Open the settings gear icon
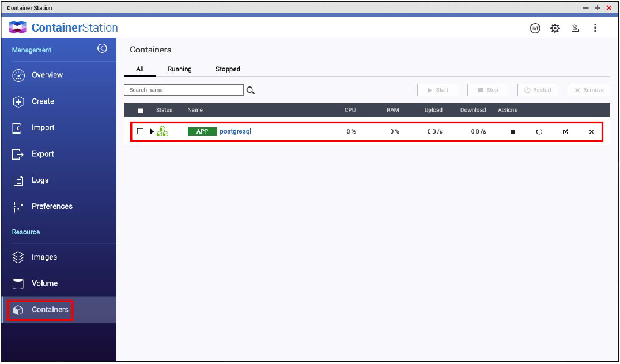The image size is (620, 364). tap(555, 28)
